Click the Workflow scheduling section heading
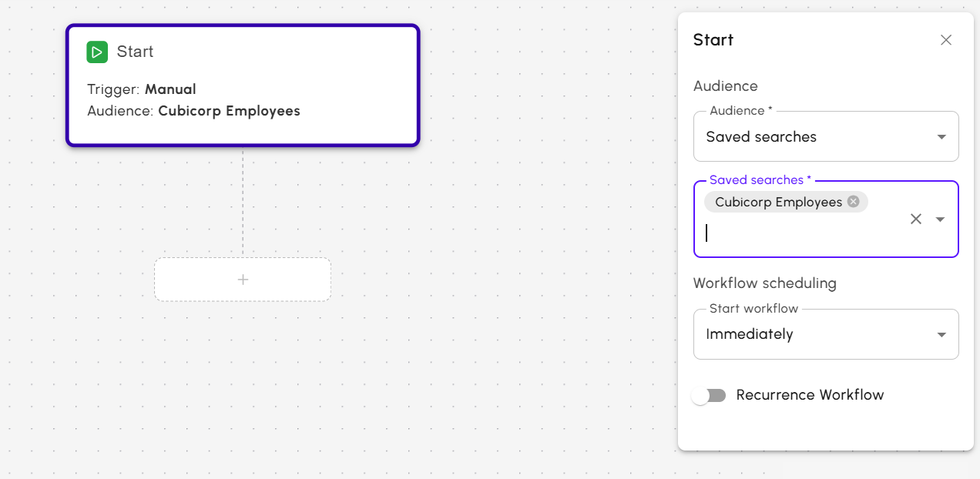980x479 pixels. pyautogui.click(x=764, y=283)
